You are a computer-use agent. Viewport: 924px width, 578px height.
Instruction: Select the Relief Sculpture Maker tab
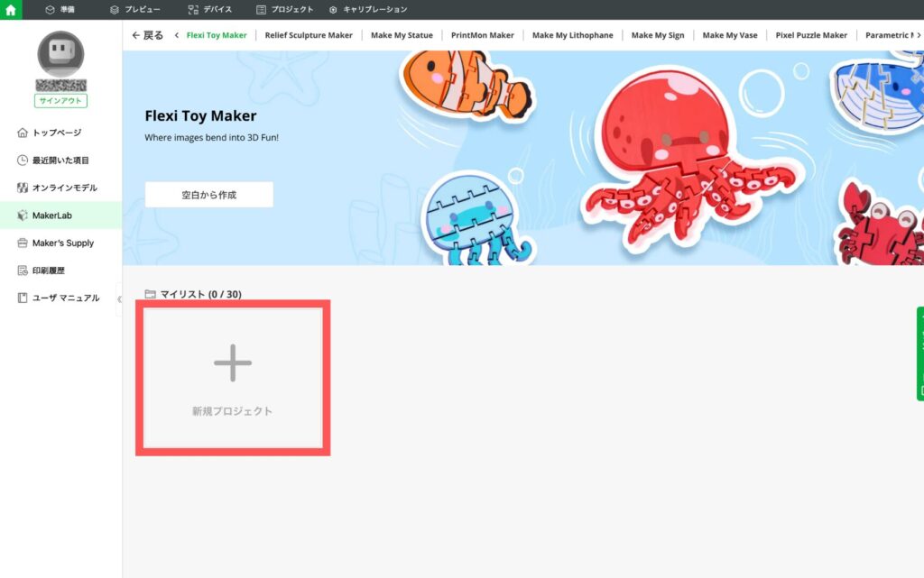coord(309,35)
